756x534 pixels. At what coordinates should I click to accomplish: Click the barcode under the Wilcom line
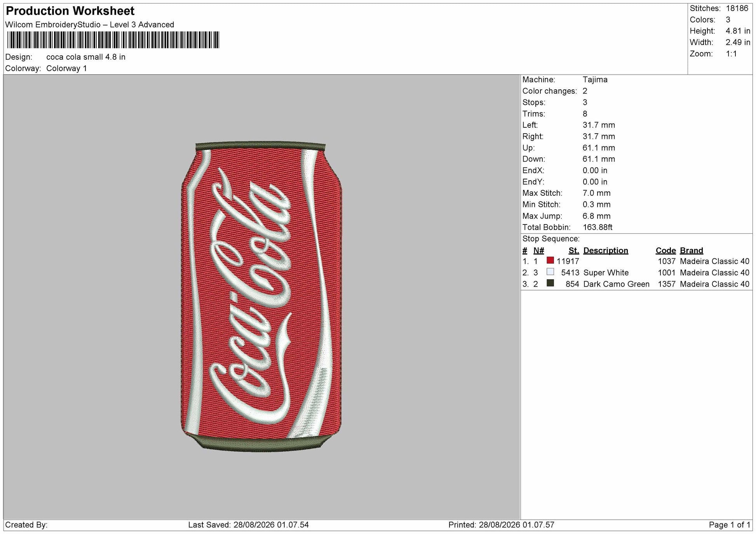tap(113, 40)
